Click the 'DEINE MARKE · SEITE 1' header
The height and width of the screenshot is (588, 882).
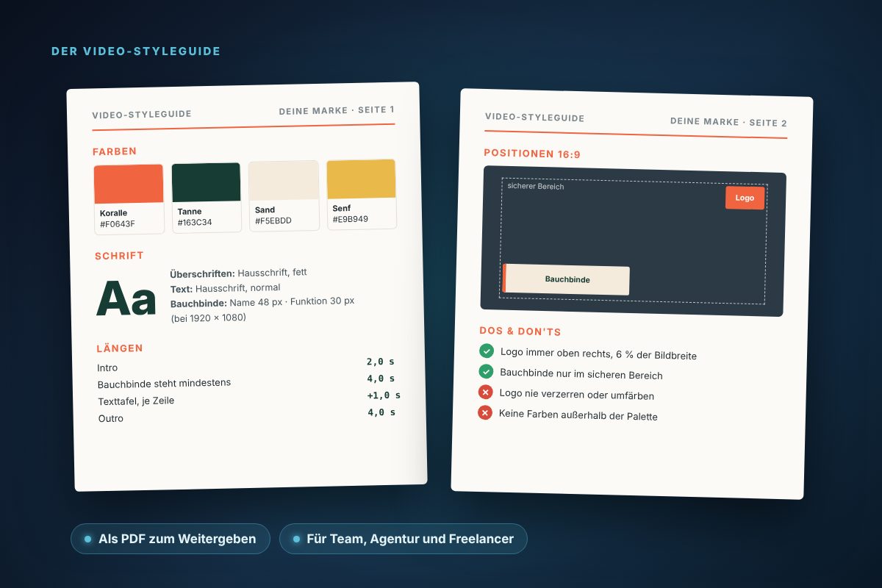(337, 110)
